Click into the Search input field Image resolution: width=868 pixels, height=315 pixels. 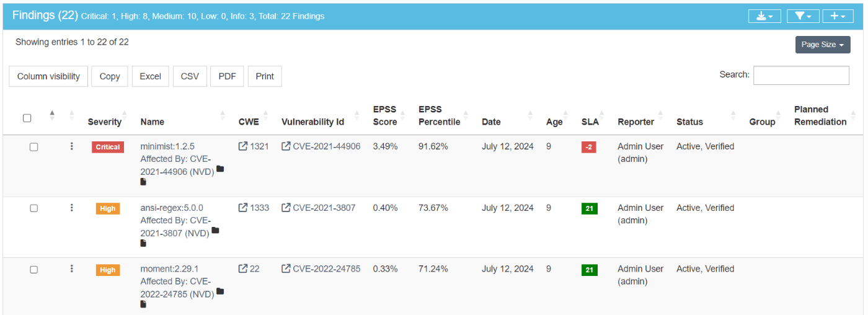(x=800, y=75)
